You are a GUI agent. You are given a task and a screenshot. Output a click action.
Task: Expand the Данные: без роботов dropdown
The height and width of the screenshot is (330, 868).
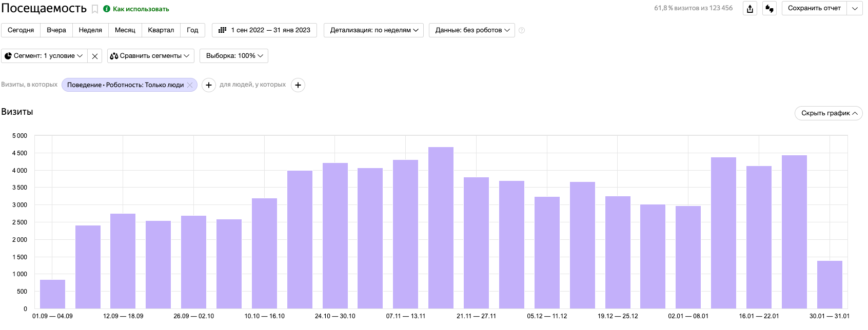point(471,30)
